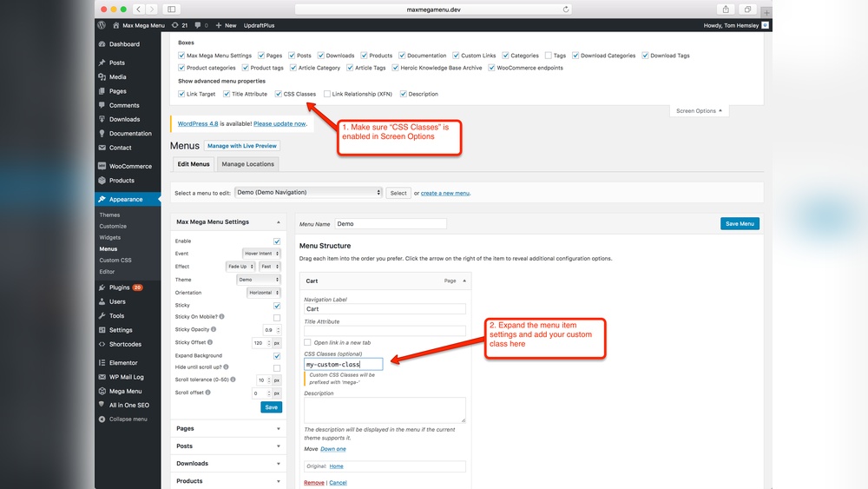Check Open link in a new tab
The image size is (868, 489).
[307, 342]
